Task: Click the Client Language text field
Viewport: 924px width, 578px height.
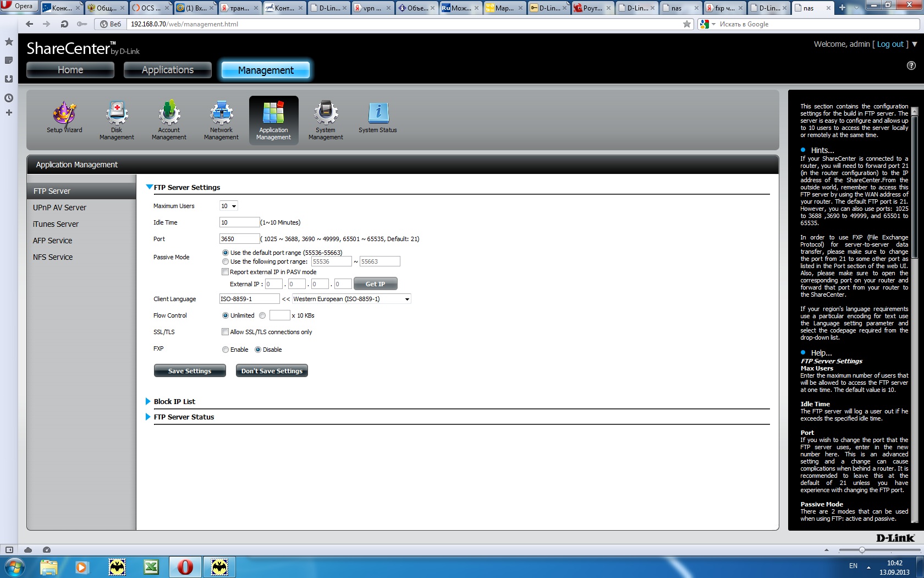Action: [x=250, y=299]
